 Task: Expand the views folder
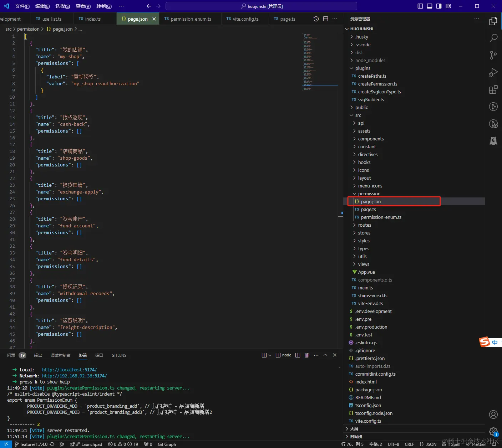tap(414, 264)
